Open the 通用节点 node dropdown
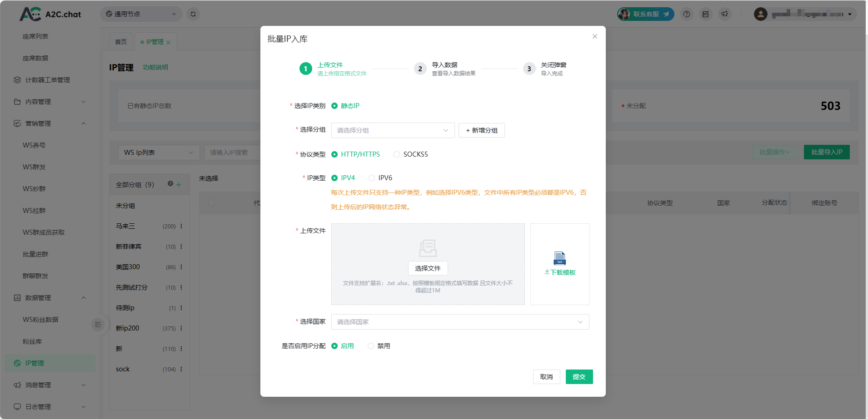Image resolution: width=868 pixels, height=419 pixels. coord(141,14)
